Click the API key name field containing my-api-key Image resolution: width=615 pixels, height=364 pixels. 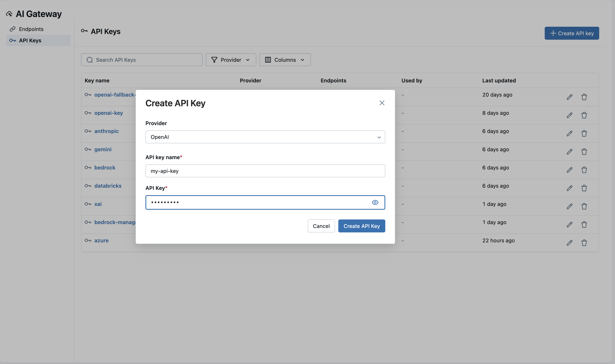pyautogui.click(x=265, y=171)
